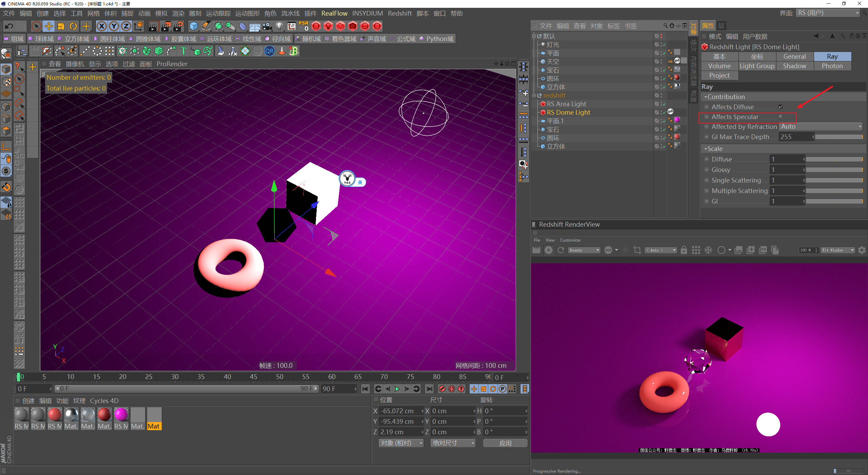Click the RenderView lock icon
This screenshot has width=868, height=475.
click(x=684, y=250)
